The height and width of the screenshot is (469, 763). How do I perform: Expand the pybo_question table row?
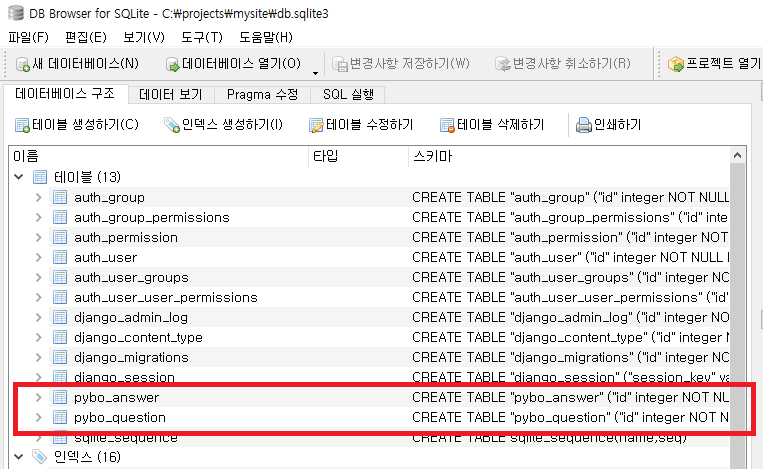point(38,417)
